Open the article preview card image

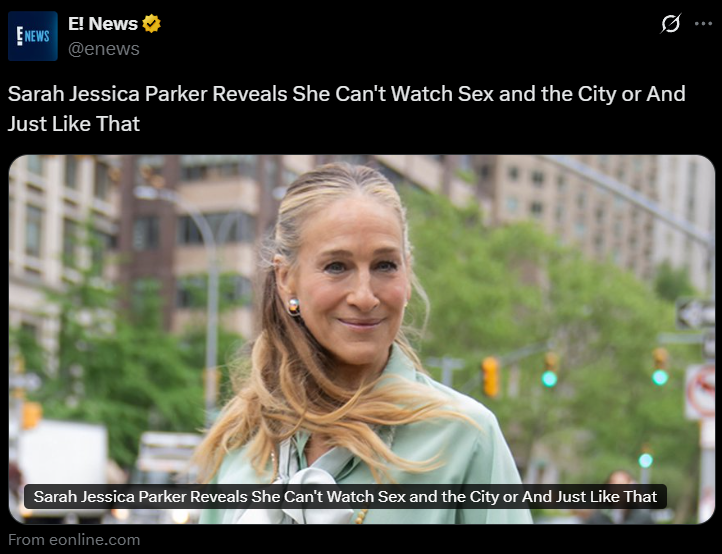coord(361,339)
